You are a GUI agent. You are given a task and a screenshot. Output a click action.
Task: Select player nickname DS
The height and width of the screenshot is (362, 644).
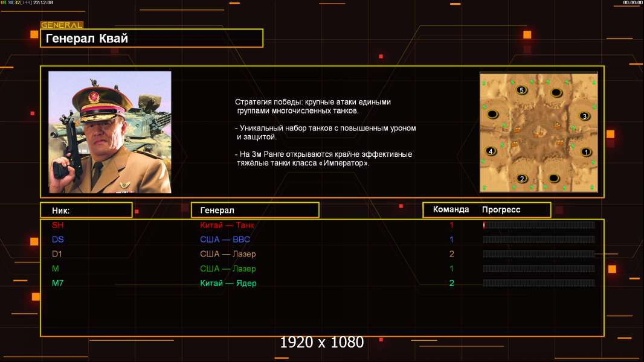tap(57, 240)
